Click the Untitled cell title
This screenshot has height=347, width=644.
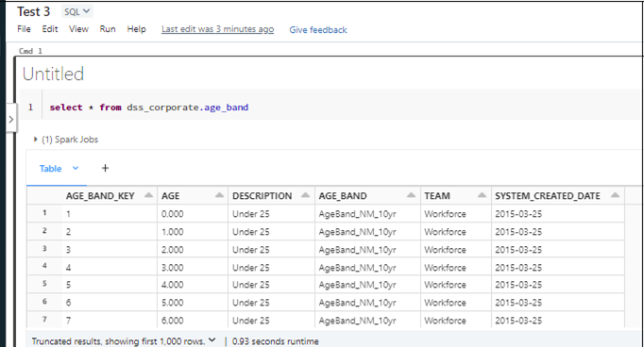tap(53, 74)
